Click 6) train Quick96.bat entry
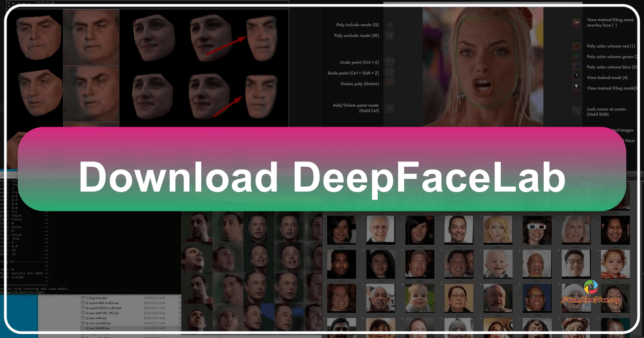The width and height of the screenshot is (644, 338). 99,322
